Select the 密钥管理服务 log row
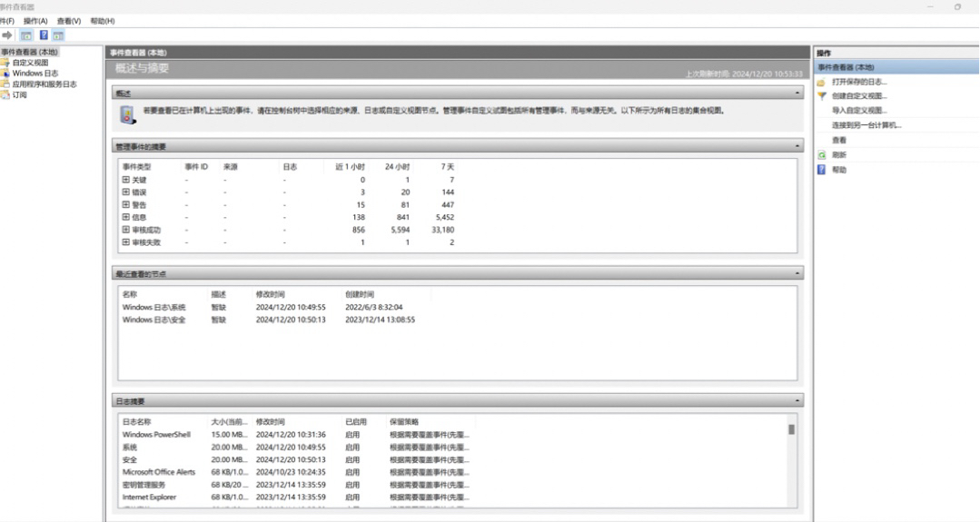The image size is (980, 522). click(x=295, y=485)
